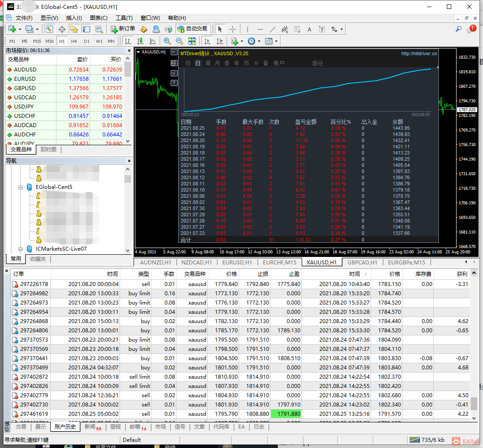Tile chart windows icon
Screen dimensions: 483x448
pos(192,41)
